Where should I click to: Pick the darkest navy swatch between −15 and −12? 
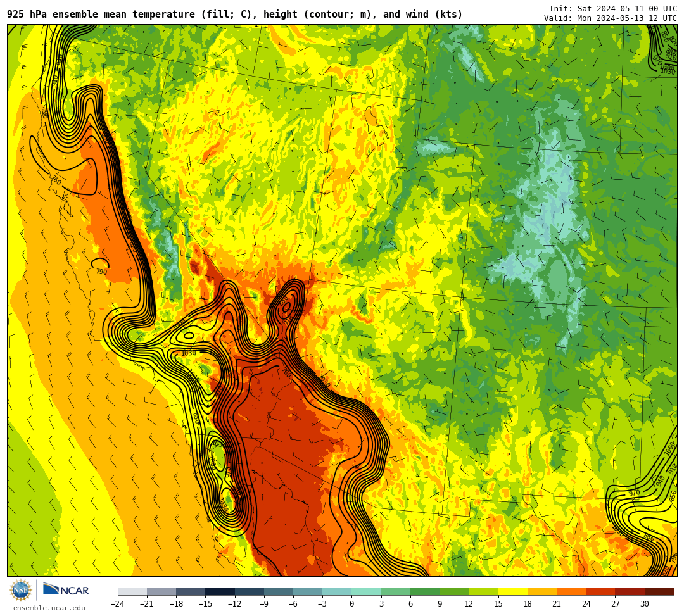coord(220,591)
